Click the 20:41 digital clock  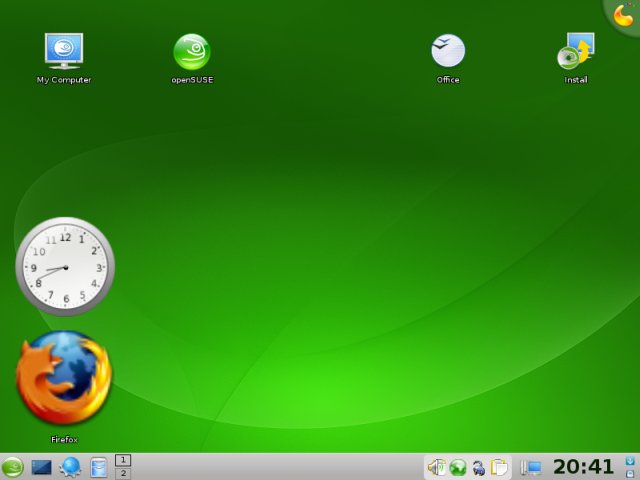coord(583,467)
